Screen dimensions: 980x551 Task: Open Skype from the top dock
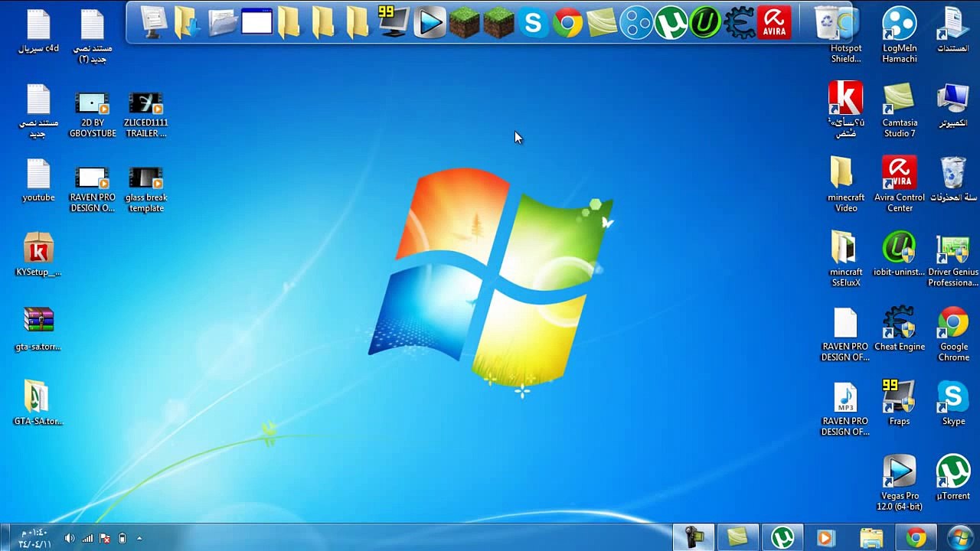pos(533,22)
